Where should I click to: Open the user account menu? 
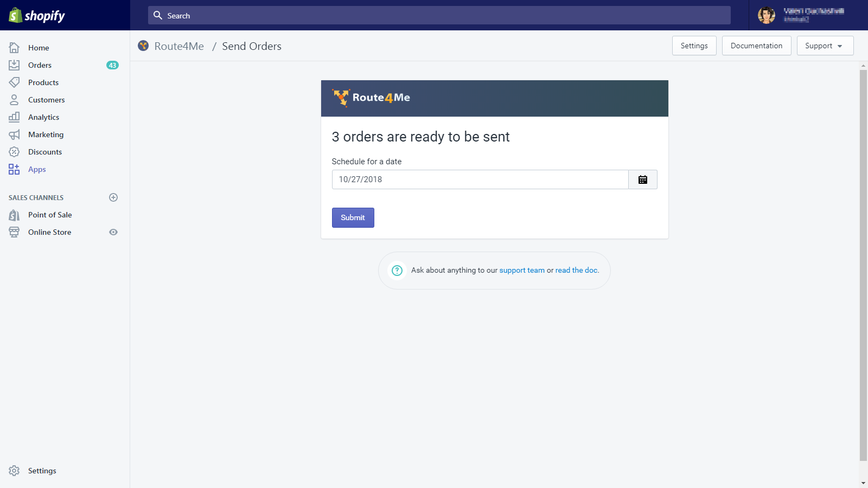(802, 15)
